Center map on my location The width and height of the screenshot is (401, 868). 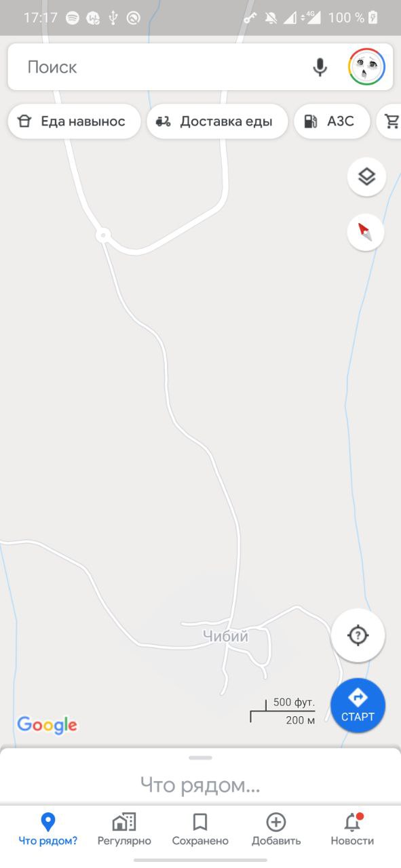(x=358, y=635)
